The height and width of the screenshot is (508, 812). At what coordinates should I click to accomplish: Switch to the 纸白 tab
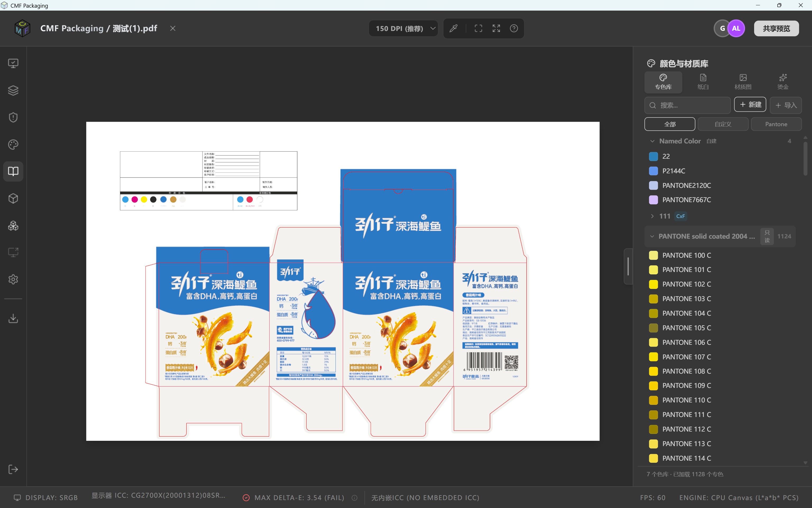(x=703, y=82)
